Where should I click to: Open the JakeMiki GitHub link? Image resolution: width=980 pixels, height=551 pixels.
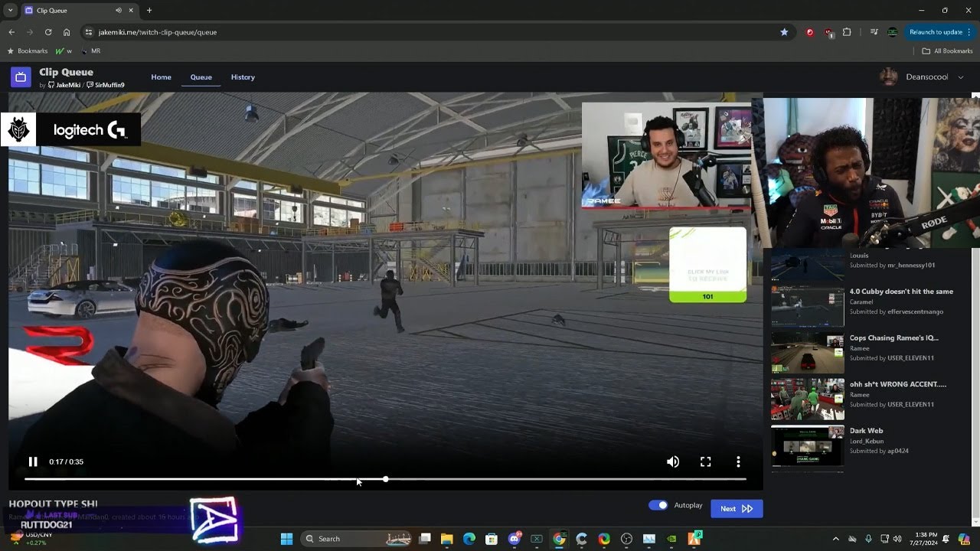point(65,85)
